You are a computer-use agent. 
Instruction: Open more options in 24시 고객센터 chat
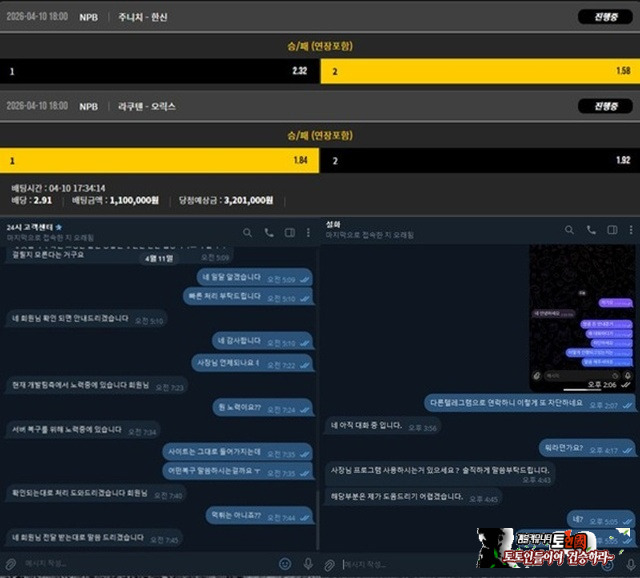(308, 233)
